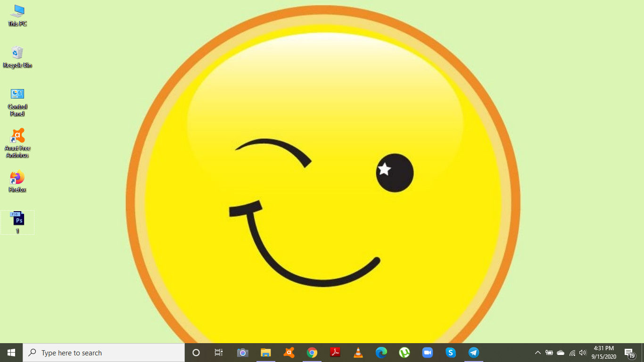Select the Control Panel desktop shortcut
644x362 pixels.
17,102
